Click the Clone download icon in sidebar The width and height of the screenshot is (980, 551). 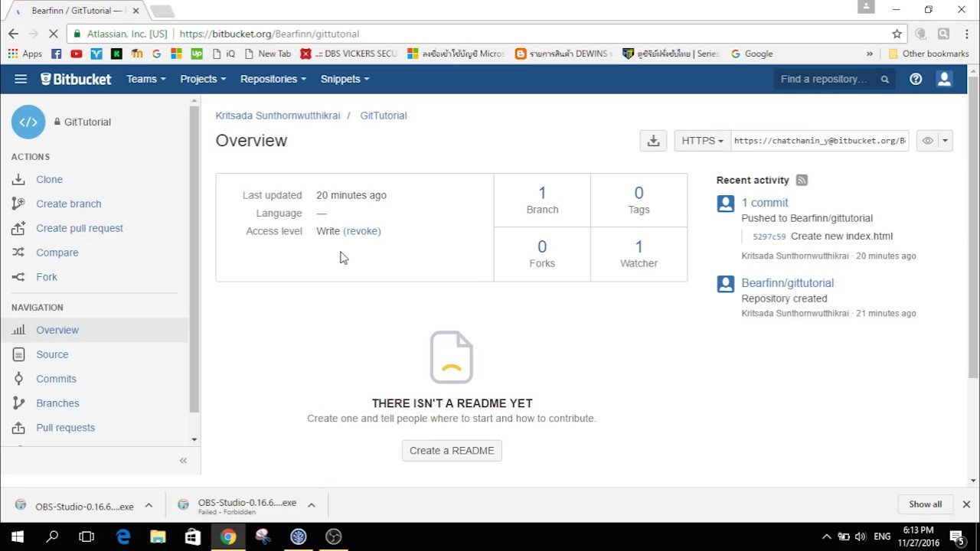pyautogui.click(x=18, y=179)
